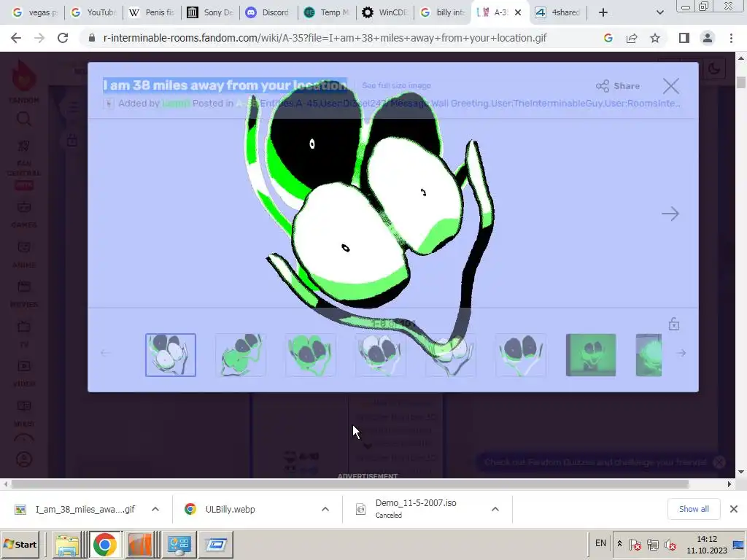This screenshot has height=560, width=747.
Task: Click the Chrome taskbar icon
Action: pyautogui.click(x=105, y=544)
